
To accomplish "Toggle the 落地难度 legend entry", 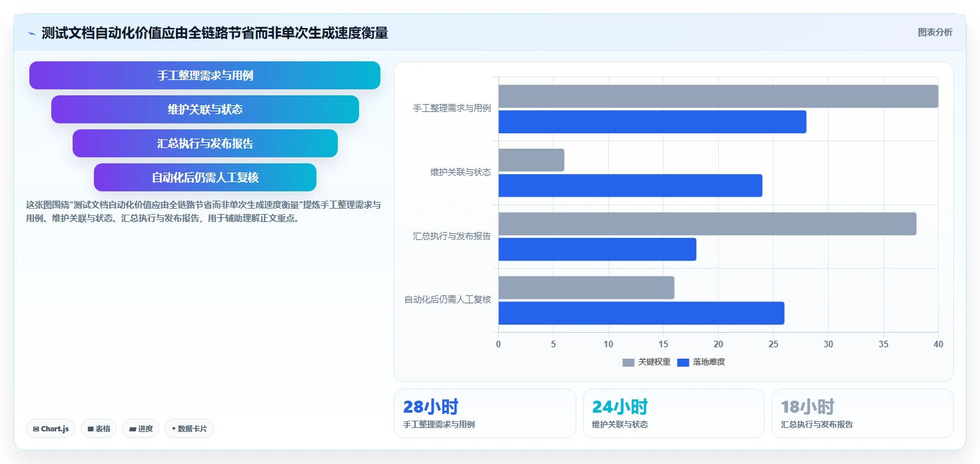I will click(701, 362).
